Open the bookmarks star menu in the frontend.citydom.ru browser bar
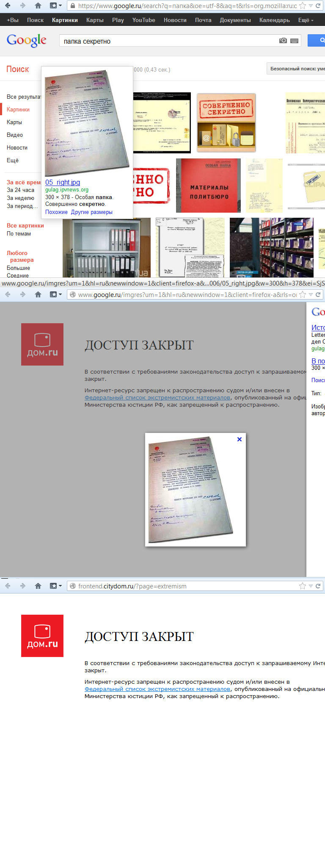 [56, 586]
